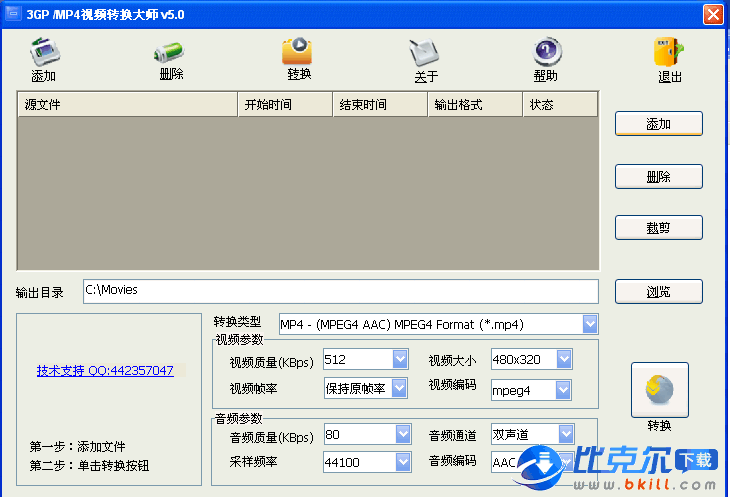Click the title bar application icon

pyautogui.click(x=13, y=13)
